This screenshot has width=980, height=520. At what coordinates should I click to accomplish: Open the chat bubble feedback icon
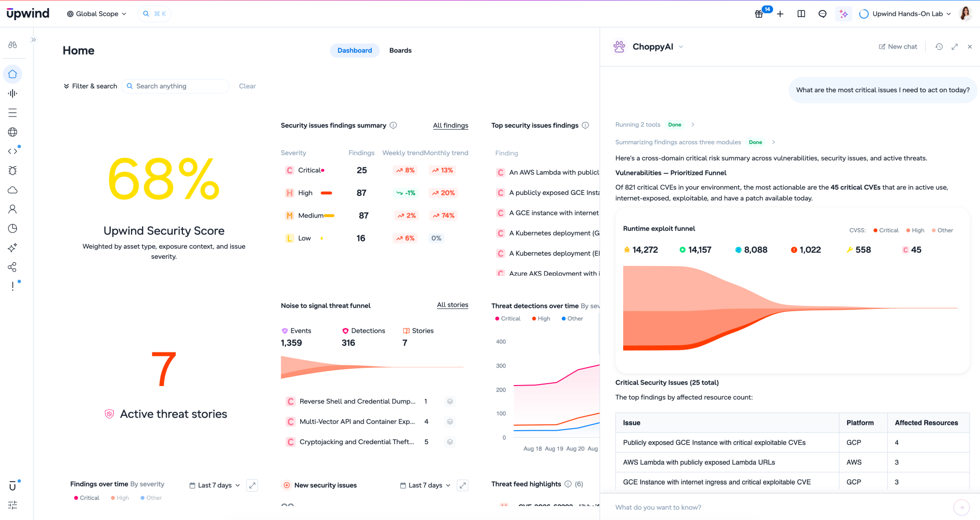click(x=822, y=14)
